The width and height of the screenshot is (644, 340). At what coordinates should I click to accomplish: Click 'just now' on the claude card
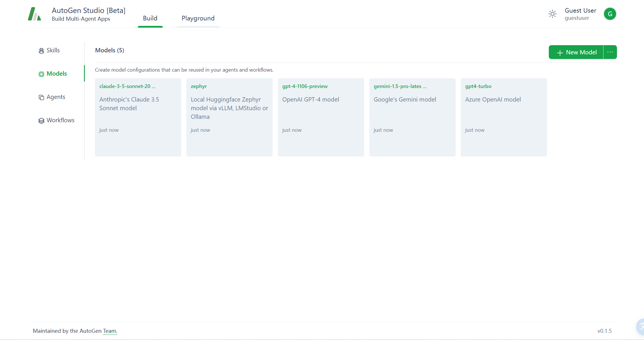pyautogui.click(x=109, y=130)
